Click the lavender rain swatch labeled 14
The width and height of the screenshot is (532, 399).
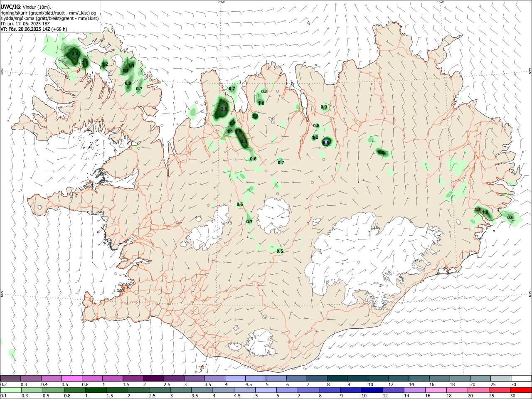pyautogui.click(x=414, y=390)
